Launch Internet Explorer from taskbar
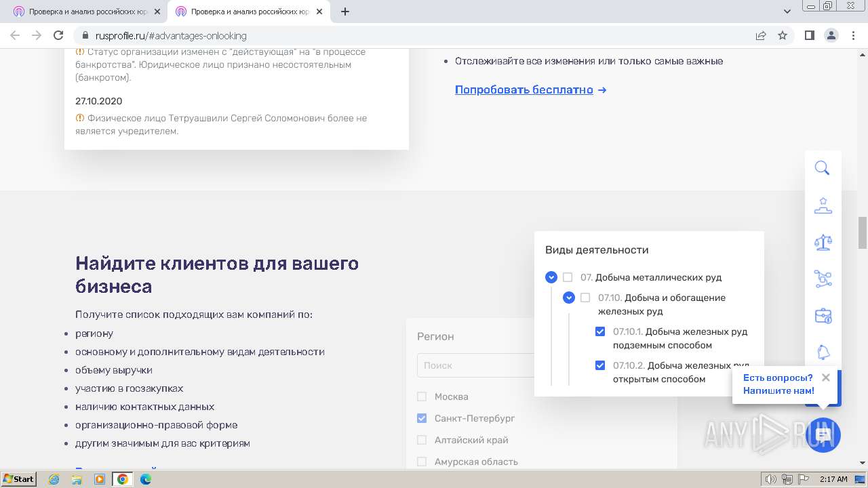This screenshot has height=488, width=868. 54,479
